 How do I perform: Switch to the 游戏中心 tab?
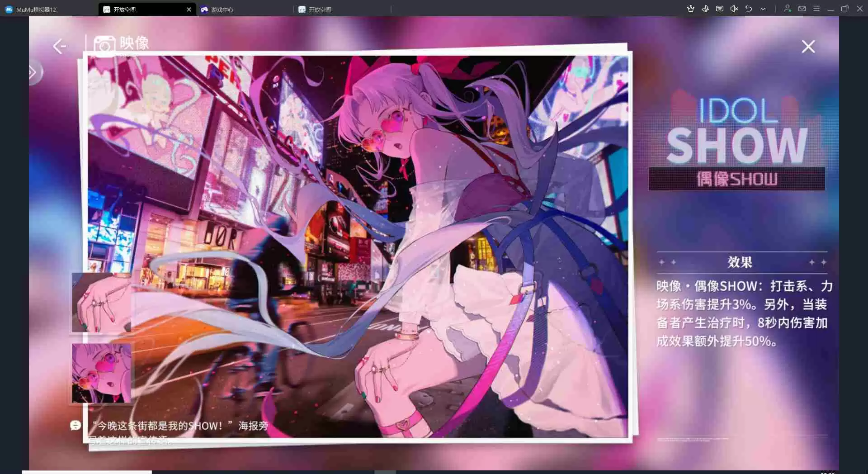pos(222,9)
